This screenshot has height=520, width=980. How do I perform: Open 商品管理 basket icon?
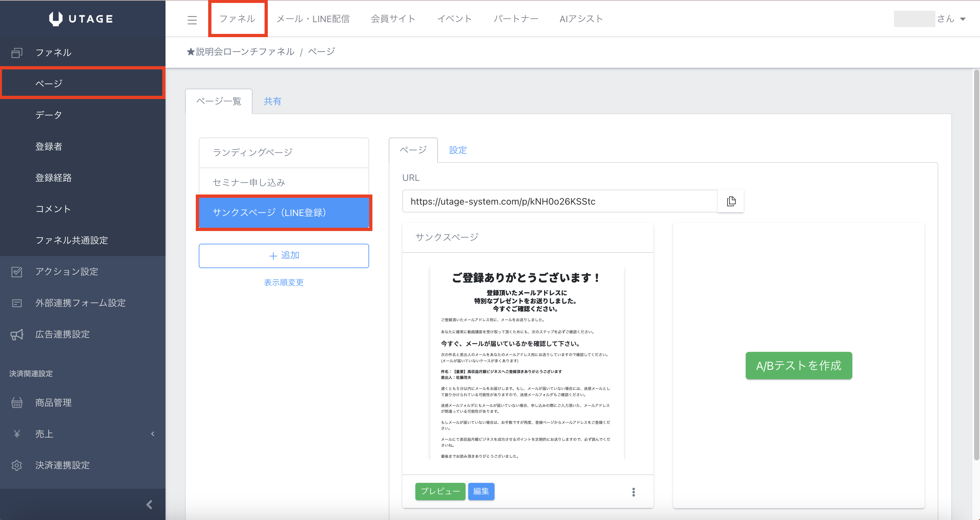point(17,402)
